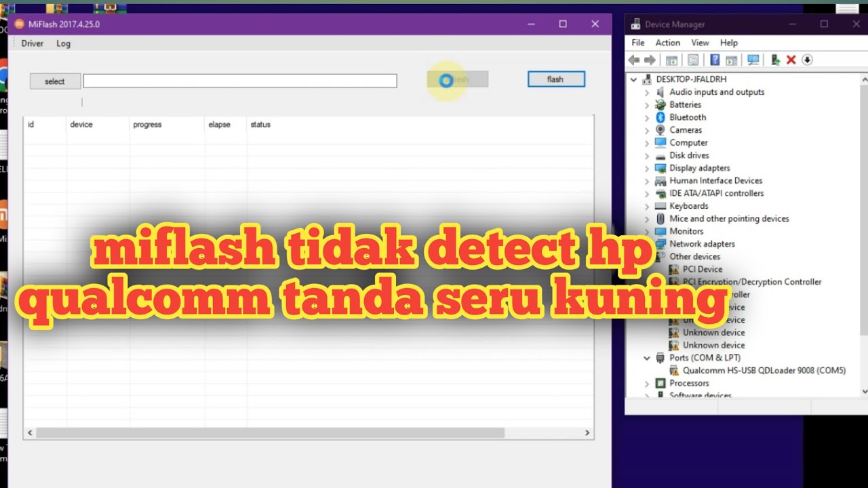This screenshot has width=868, height=488.
Task: Open Properties icon in Device Manager toolbar
Action: (693, 60)
